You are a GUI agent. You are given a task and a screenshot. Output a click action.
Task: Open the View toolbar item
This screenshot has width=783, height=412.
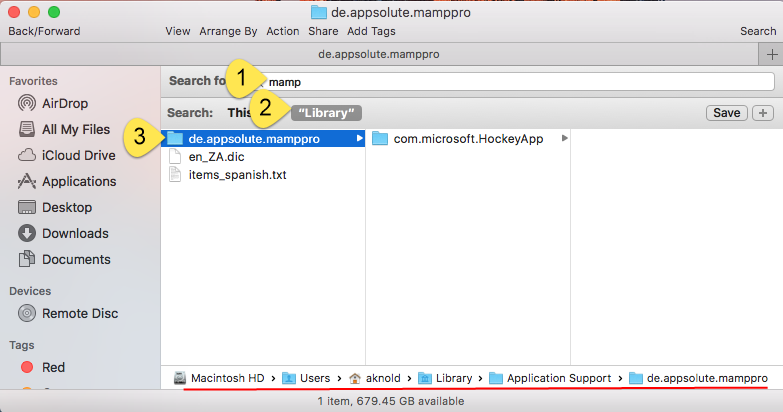coord(178,31)
